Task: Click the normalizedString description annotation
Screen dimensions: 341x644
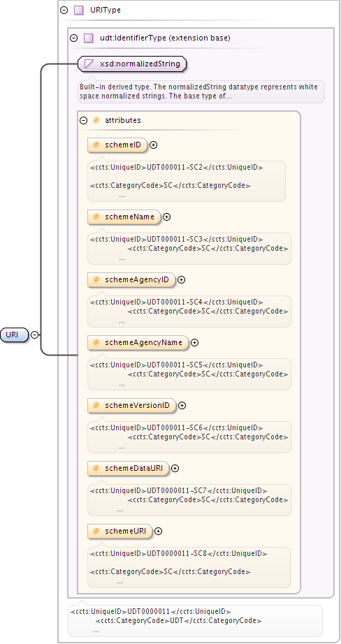Action: coord(201,92)
